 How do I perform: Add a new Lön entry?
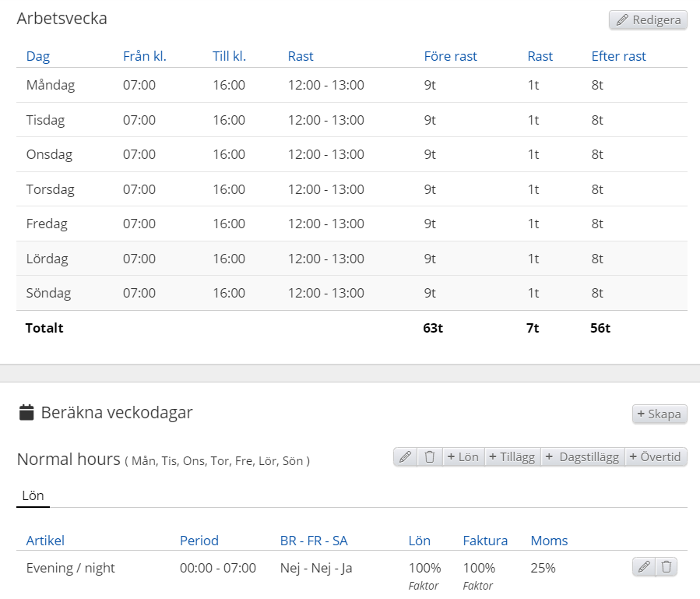[463, 457]
